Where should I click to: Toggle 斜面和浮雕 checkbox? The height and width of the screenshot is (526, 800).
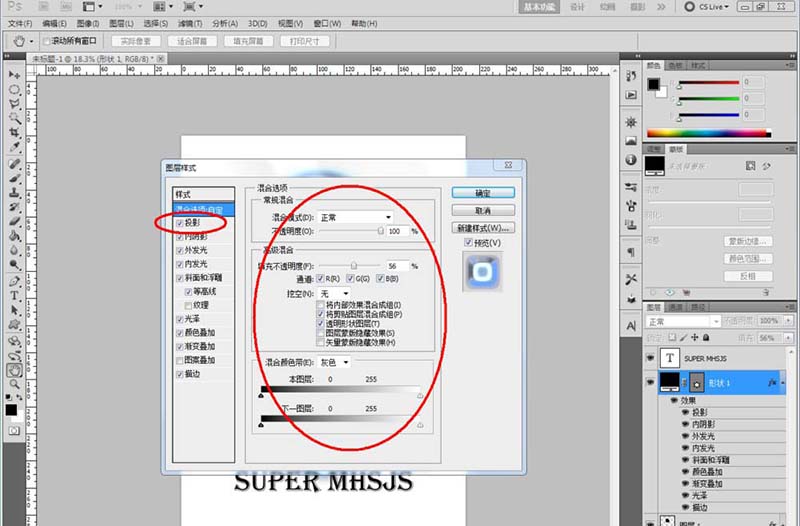click(x=180, y=278)
